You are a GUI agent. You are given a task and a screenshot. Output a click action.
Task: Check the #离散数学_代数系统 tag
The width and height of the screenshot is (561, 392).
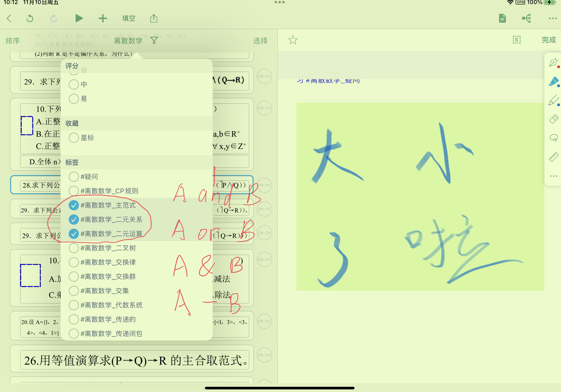coord(74,305)
